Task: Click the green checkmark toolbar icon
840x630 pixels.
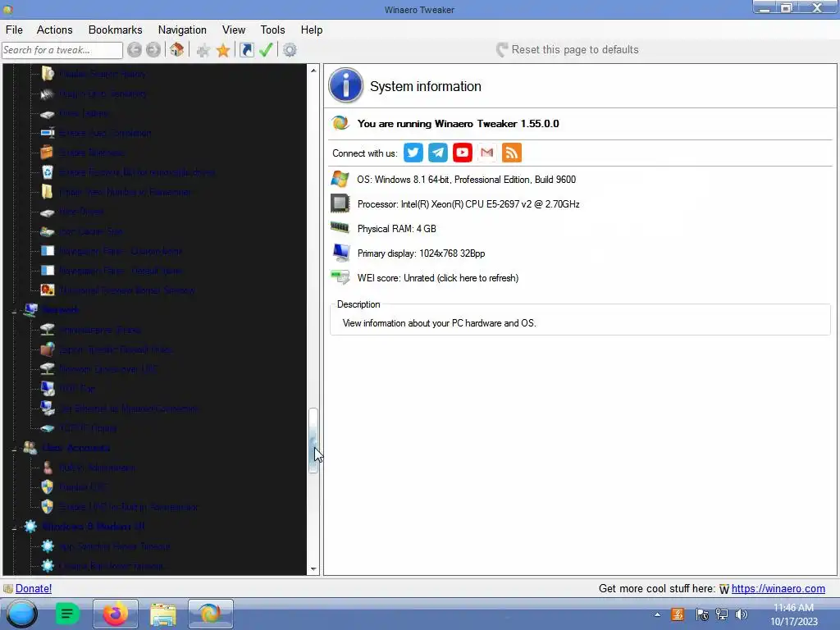Action: pyautogui.click(x=266, y=50)
